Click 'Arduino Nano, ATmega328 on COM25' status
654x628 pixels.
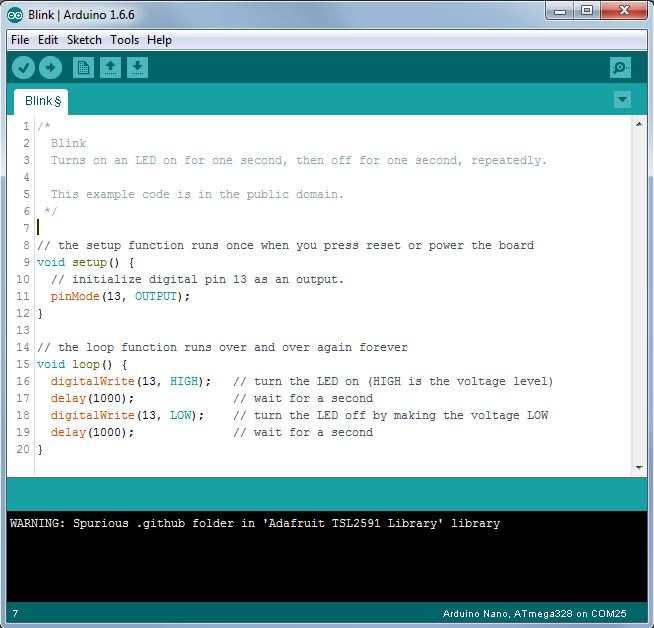click(x=534, y=614)
